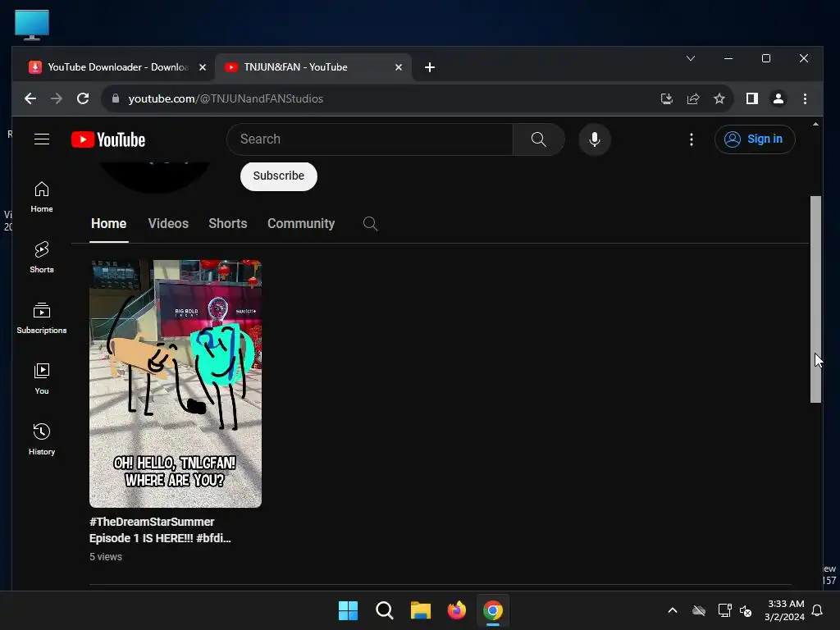The height and width of the screenshot is (630, 840).
Task: Click the 5 views text
Action: click(106, 557)
